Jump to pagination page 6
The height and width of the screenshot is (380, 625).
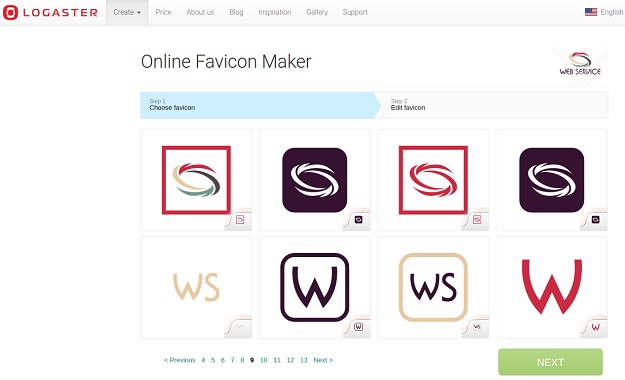point(222,360)
